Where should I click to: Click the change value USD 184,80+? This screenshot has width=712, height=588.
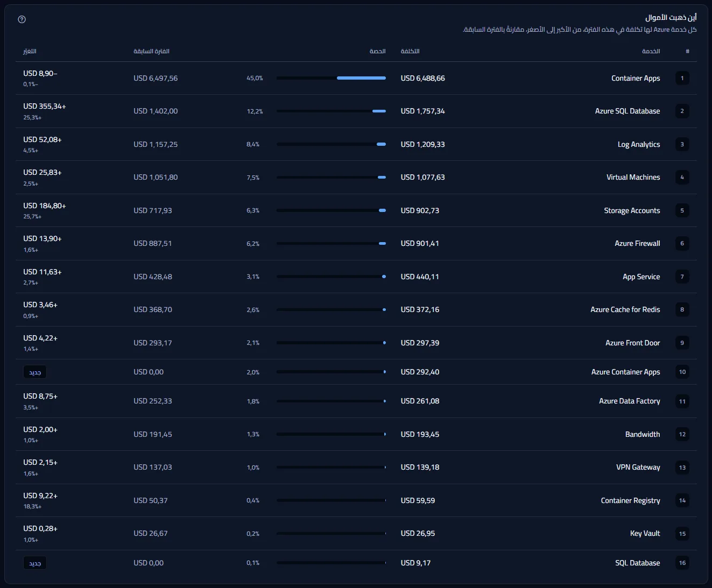45,206
